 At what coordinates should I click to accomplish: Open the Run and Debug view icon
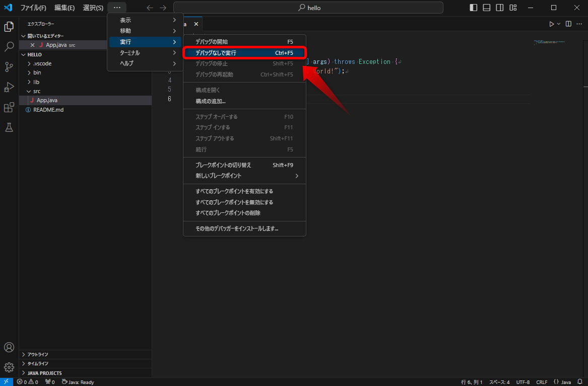tap(9, 87)
